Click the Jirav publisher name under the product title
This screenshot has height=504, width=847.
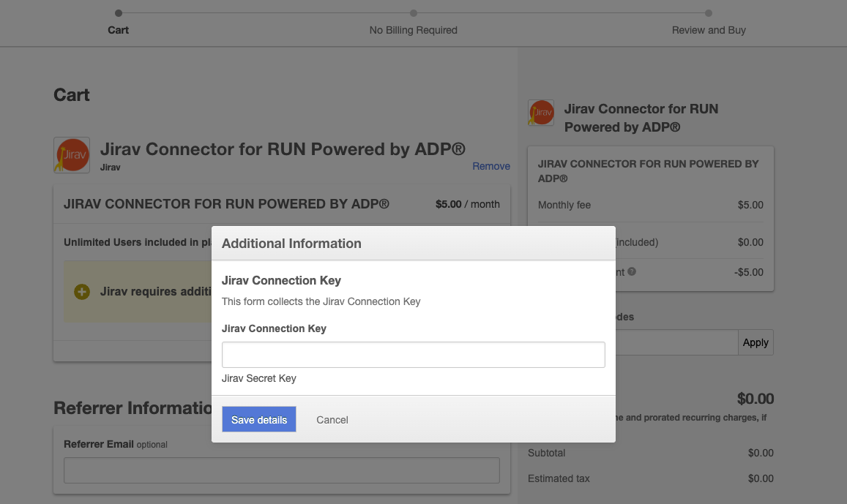[110, 167]
